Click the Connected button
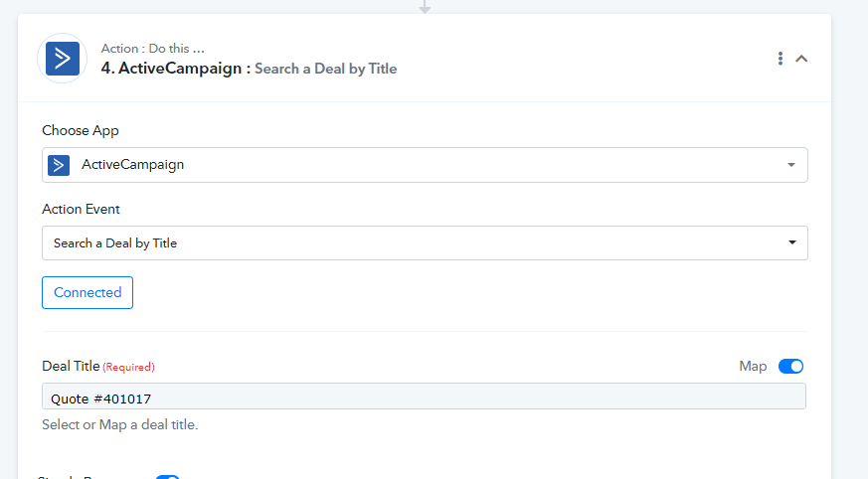Image resolution: width=868 pixels, height=479 pixels. [87, 292]
